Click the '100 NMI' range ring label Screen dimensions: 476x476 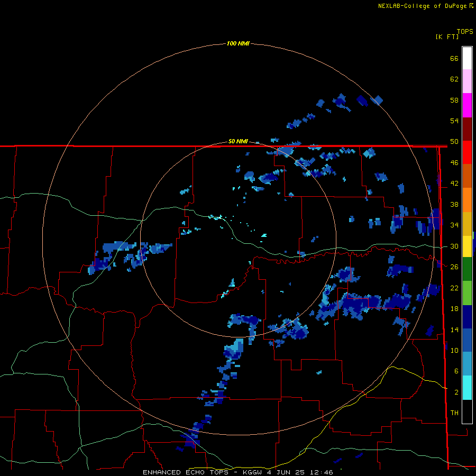[x=238, y=43]
